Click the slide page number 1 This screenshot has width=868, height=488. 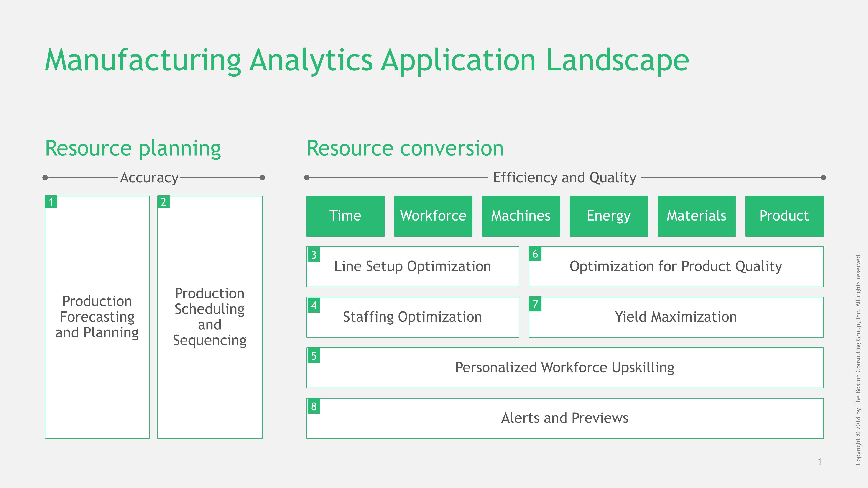click(819, 462)
